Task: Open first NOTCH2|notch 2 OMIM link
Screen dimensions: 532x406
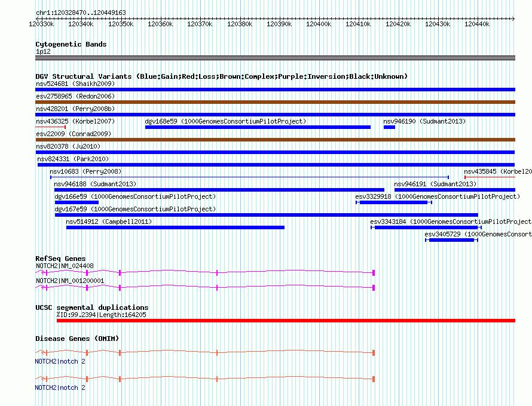Action: [x=60, y=362]
